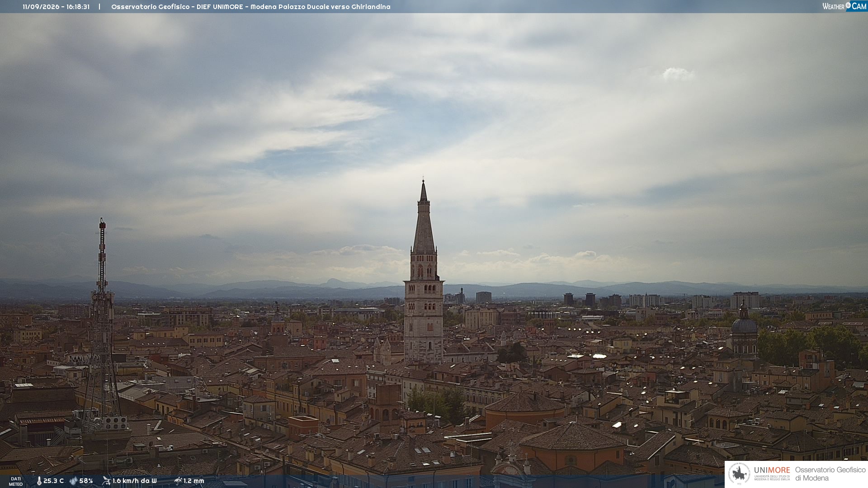Click the 11/09/2026 - 16:18:31 timestamp
Image resolution: width=868 pixels, height=488 pixels.
(x=56, y=7)
